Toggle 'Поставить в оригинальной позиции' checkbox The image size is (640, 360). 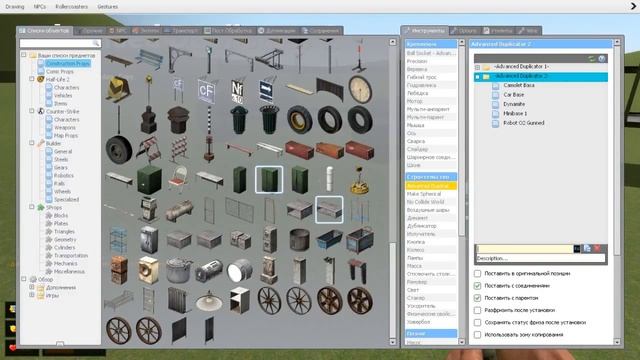click(x=477, y=273)
